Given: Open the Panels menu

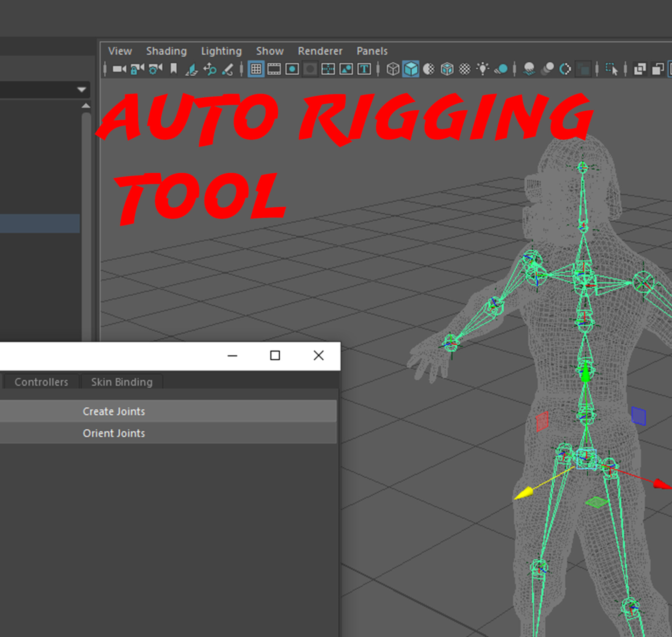Looking at the screenshot, I should tap(372, 51).
